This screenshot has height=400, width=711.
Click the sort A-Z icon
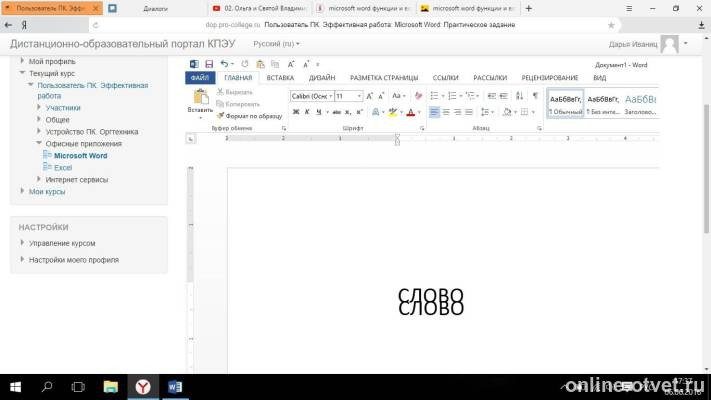pos(519,96)
